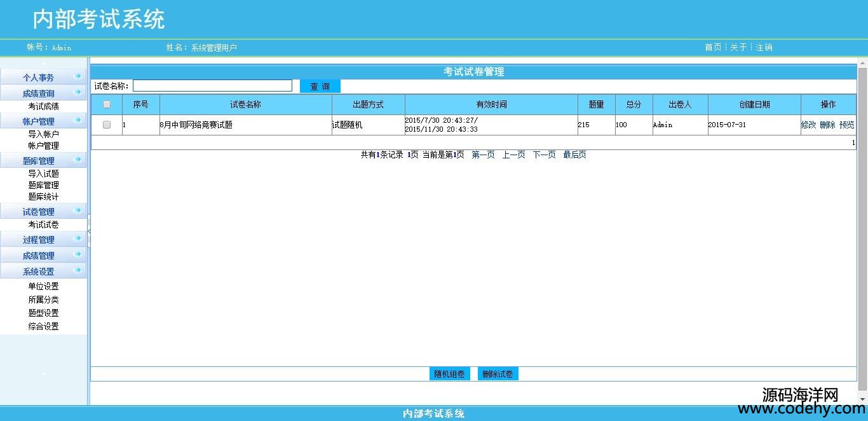Click the vertical scrollbar on the right

(x=862, y=223)
